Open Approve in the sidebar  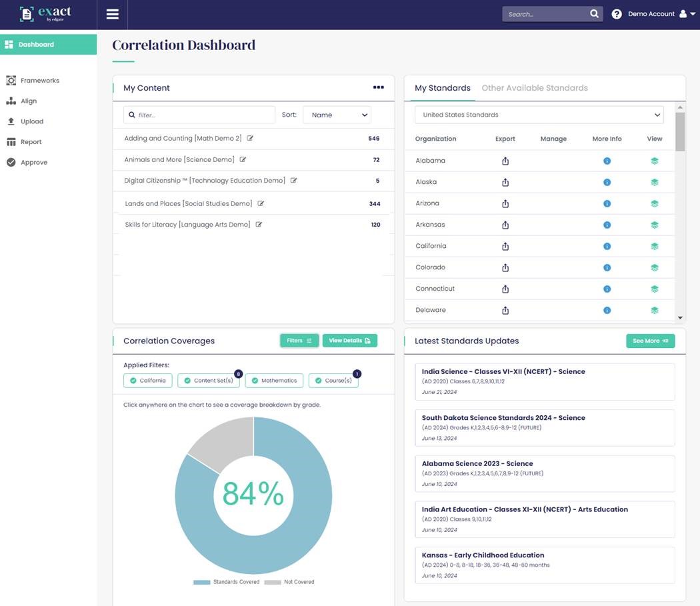coord(27,162)
